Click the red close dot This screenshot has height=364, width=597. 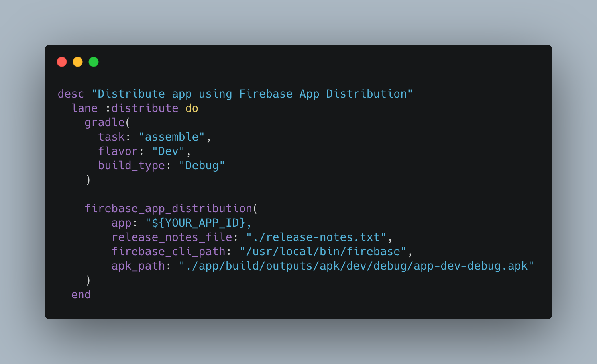click(x=62, y=62)
